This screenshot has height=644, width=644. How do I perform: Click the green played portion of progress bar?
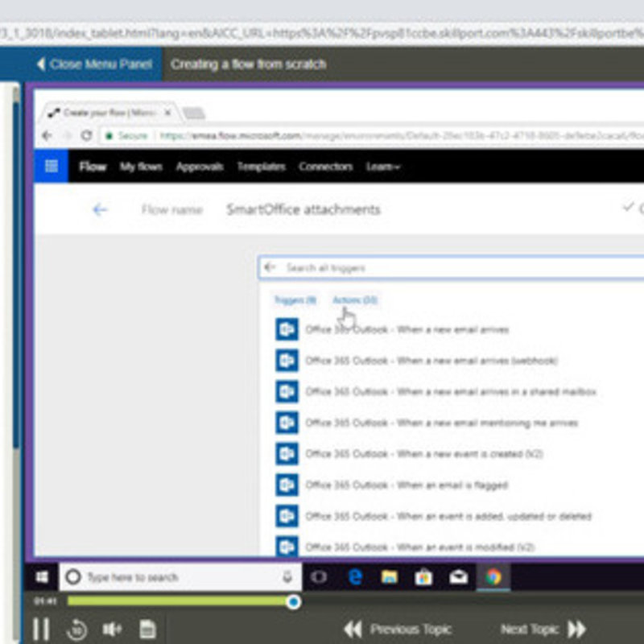pyautogui.click(x=177, y=601)
